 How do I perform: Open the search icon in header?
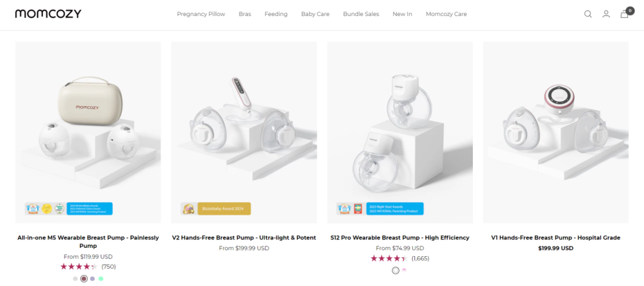click(588, 14)
